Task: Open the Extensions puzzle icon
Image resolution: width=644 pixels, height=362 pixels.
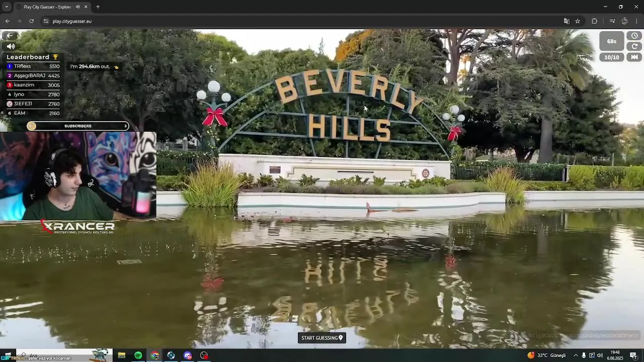Action: click(595, 21)
